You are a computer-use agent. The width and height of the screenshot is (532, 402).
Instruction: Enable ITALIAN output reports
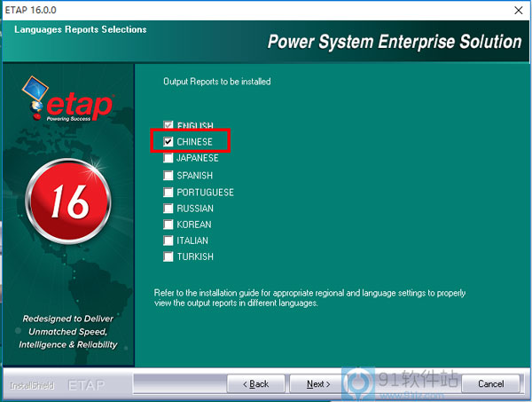click(x=168, y=240)
